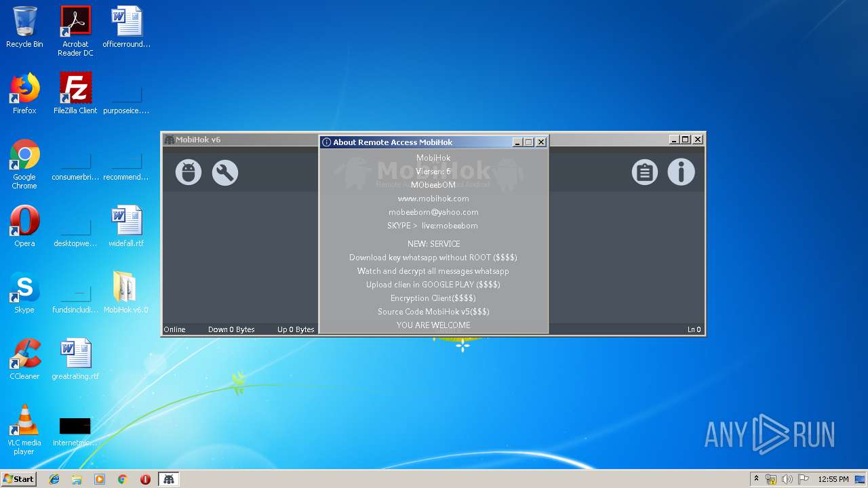Open the Android device icon in MobiHok

189,172
